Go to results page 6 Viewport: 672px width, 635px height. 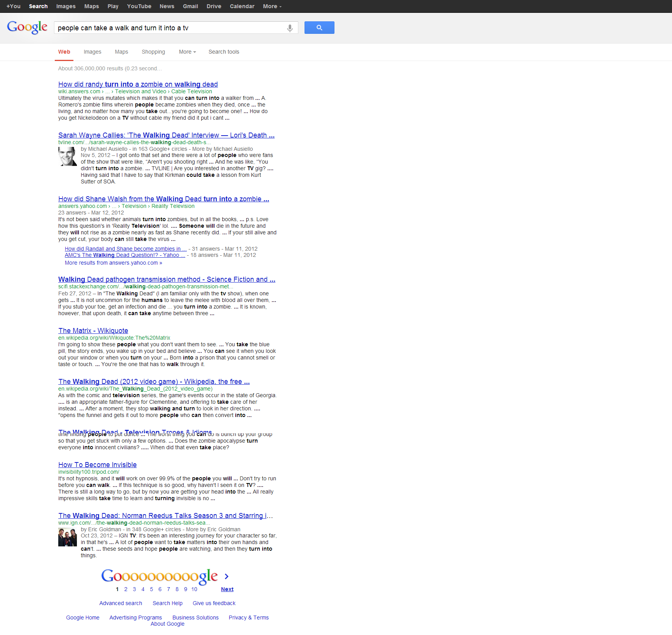click(x=160, y=589)
